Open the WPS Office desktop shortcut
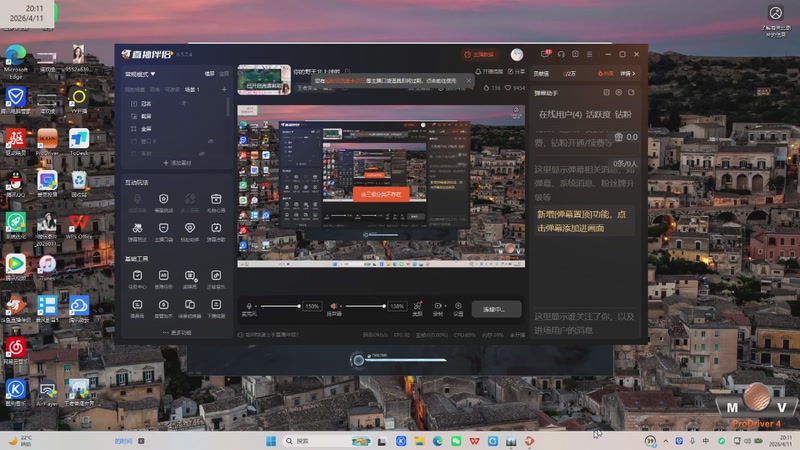Image resolution: width=800 pixels, height=450 pixels. tap(79, 227)
